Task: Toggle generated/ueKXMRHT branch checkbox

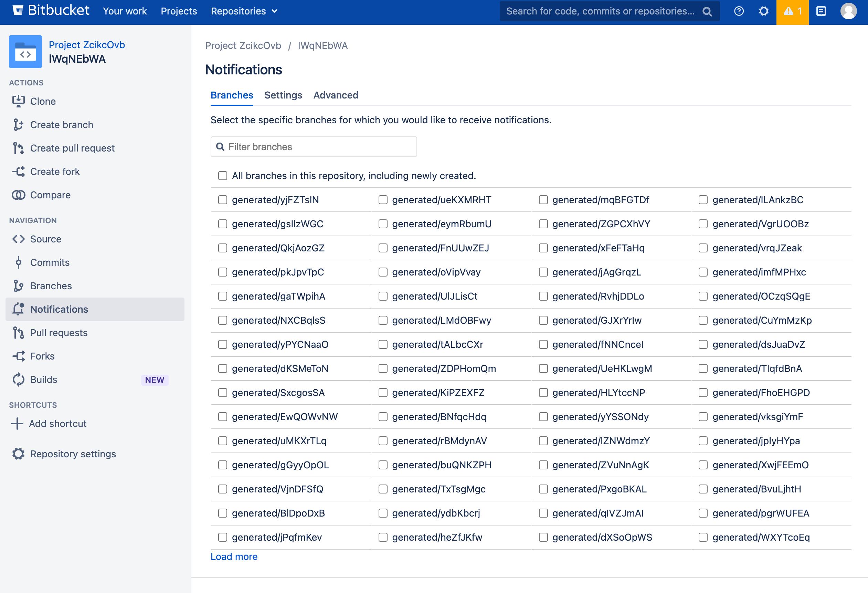Action: pyautogui.click(x=383, y=199)
